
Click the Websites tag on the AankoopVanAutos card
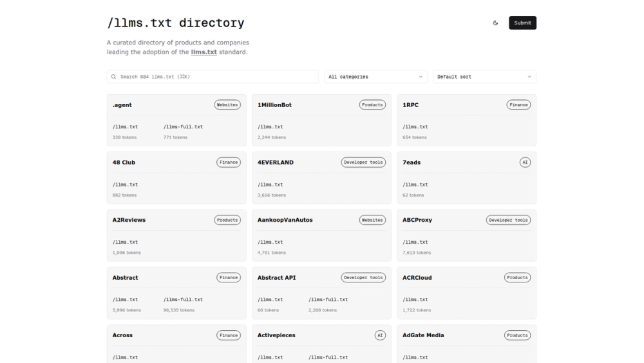click(372, 220)
